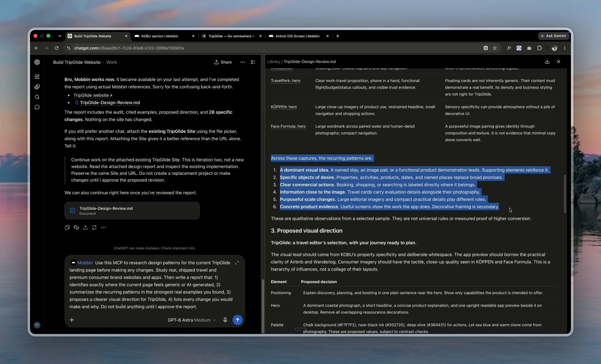Open the fx extension icon
The height and width of the screenshot is (364, 601).
[509, 48]
